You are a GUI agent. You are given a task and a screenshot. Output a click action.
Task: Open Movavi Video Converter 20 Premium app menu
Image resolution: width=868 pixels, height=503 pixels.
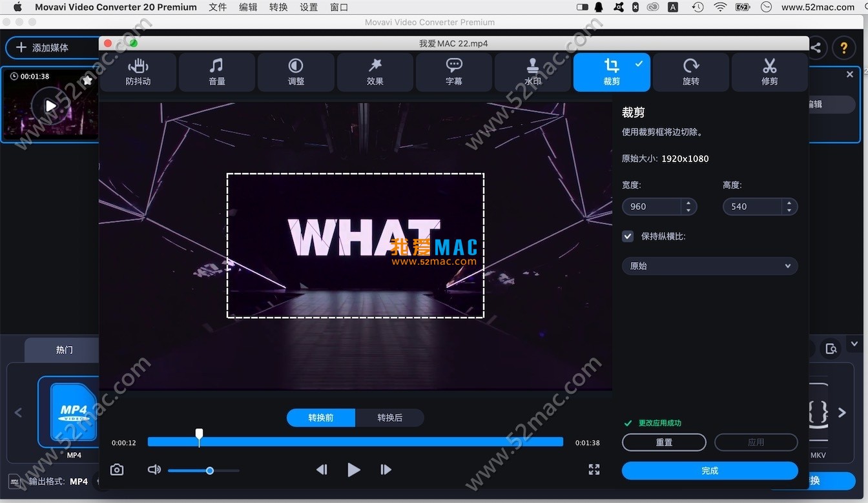click(x=116, y=7)
